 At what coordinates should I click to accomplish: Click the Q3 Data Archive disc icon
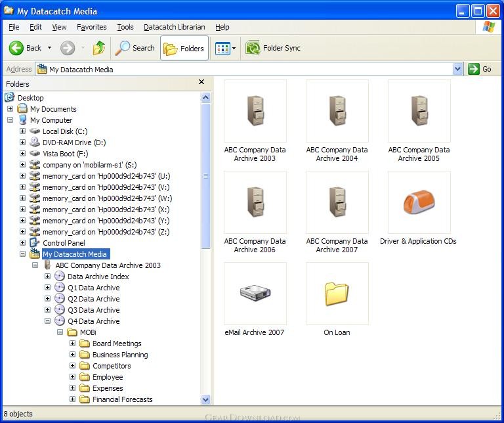[x=60, y=310]
